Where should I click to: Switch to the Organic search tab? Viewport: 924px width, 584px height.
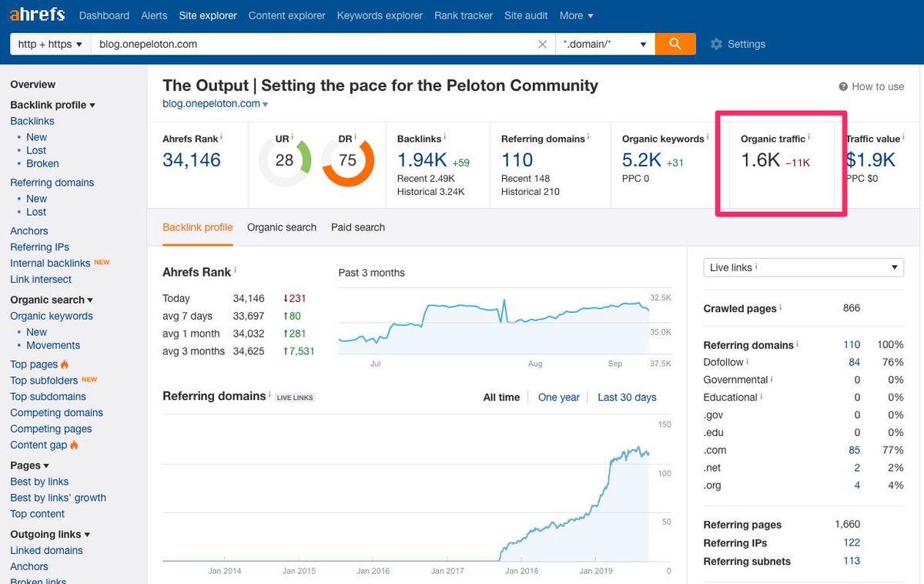(282, 227)
